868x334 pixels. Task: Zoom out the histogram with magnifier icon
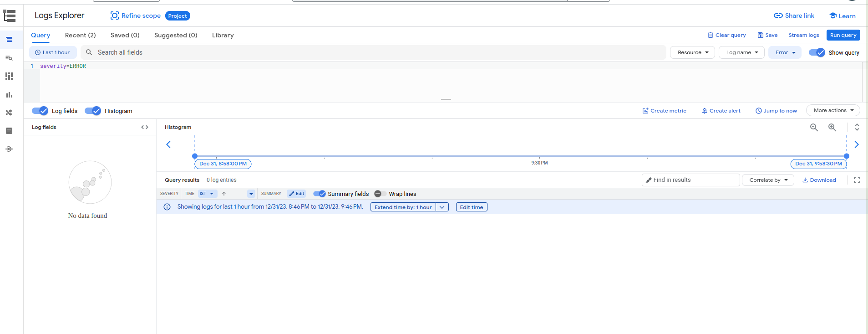point(814,128)
